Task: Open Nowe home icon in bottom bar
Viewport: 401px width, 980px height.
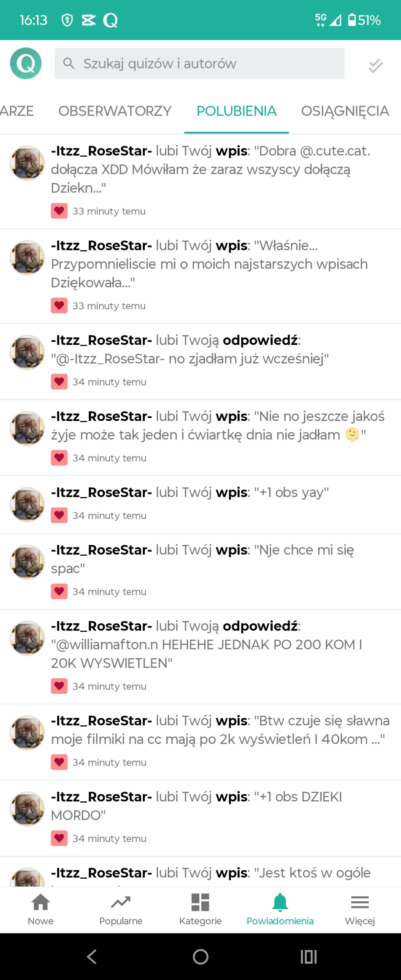Action: click(40, 910)
